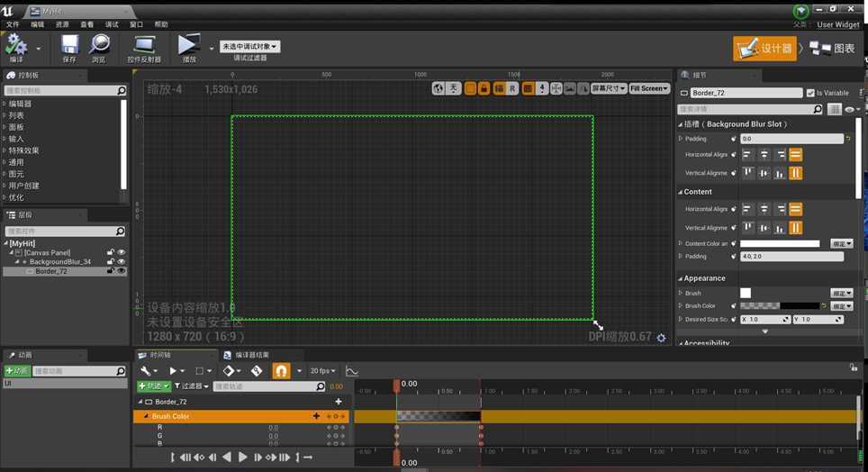868x472 pixels.
Task: Click the globe localization icon in viewport toolbar
Action: point(439,88)
